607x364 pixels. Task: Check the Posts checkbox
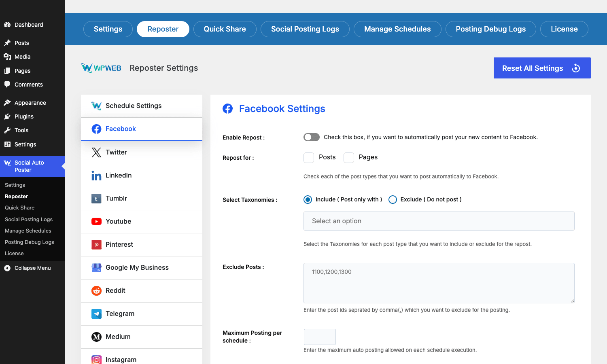(309, 158)
